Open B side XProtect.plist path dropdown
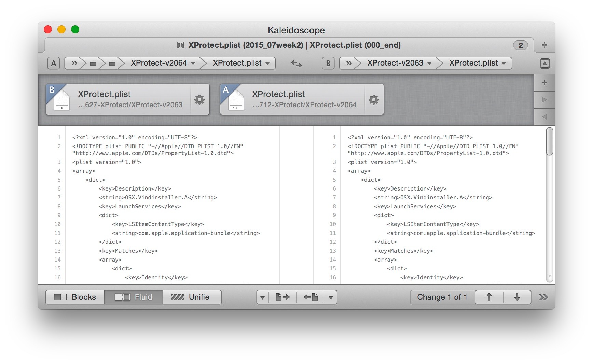 [x=478, y=63]
